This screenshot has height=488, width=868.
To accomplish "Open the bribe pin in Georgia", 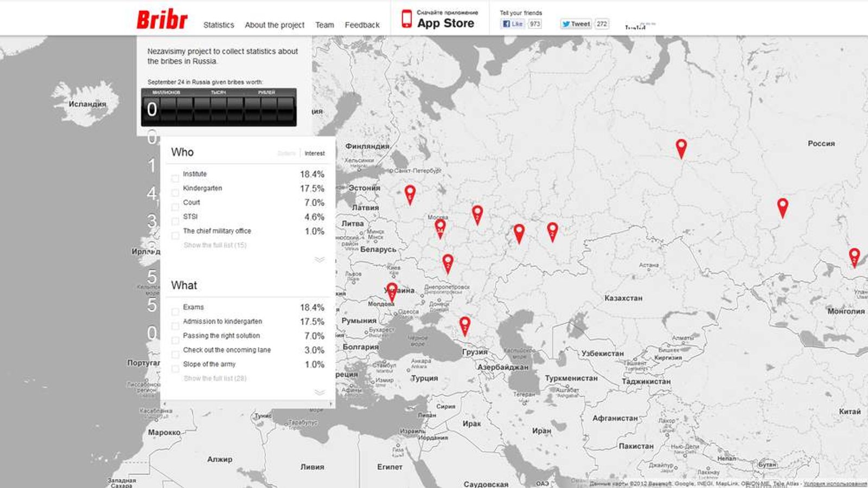I will click(465, 324).
